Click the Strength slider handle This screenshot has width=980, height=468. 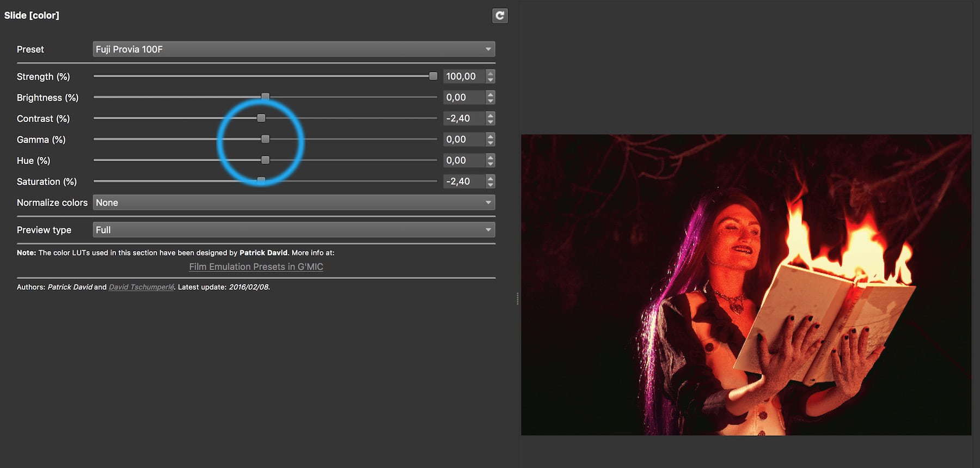pos(433,76)
